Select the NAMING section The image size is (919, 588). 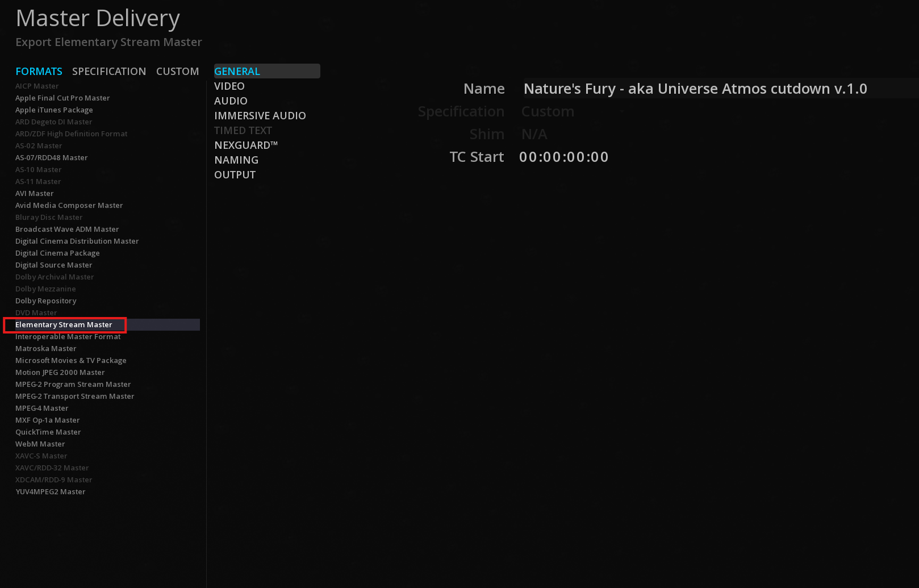point(236,160)
